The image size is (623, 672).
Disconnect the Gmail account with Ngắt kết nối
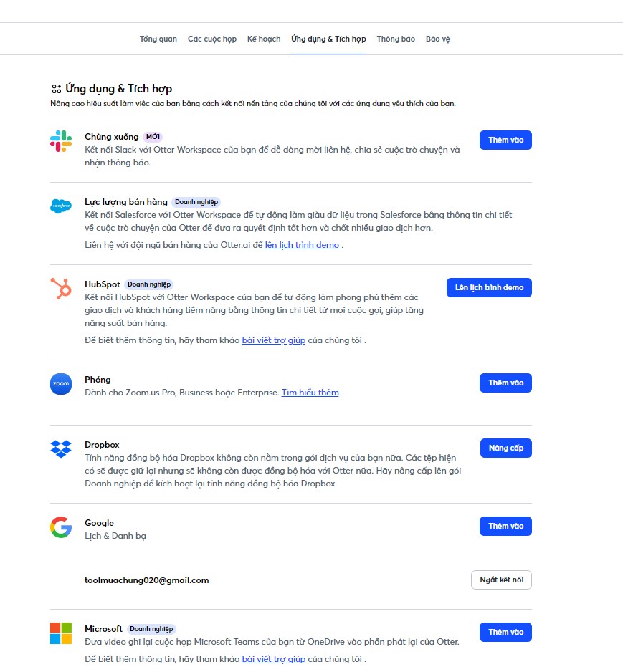click(x=501, y=580)
